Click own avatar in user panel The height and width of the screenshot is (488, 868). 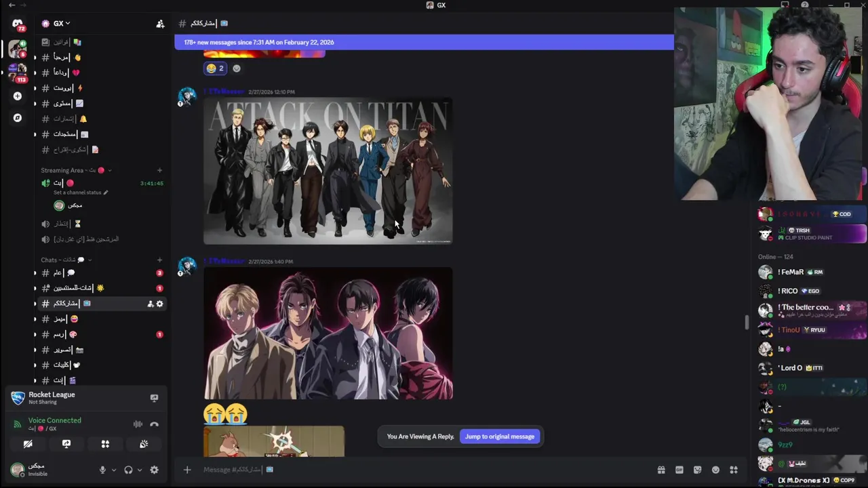18,469
